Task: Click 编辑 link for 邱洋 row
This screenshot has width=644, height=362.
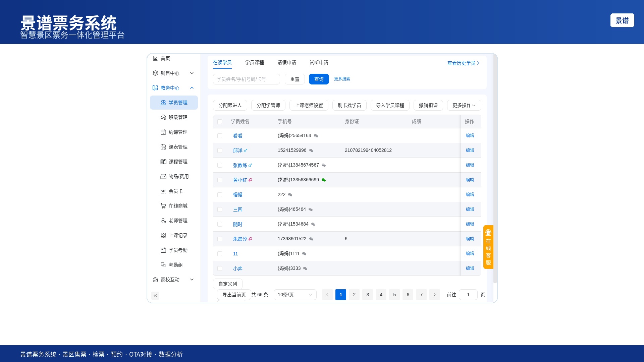Action: pos(470,150)
